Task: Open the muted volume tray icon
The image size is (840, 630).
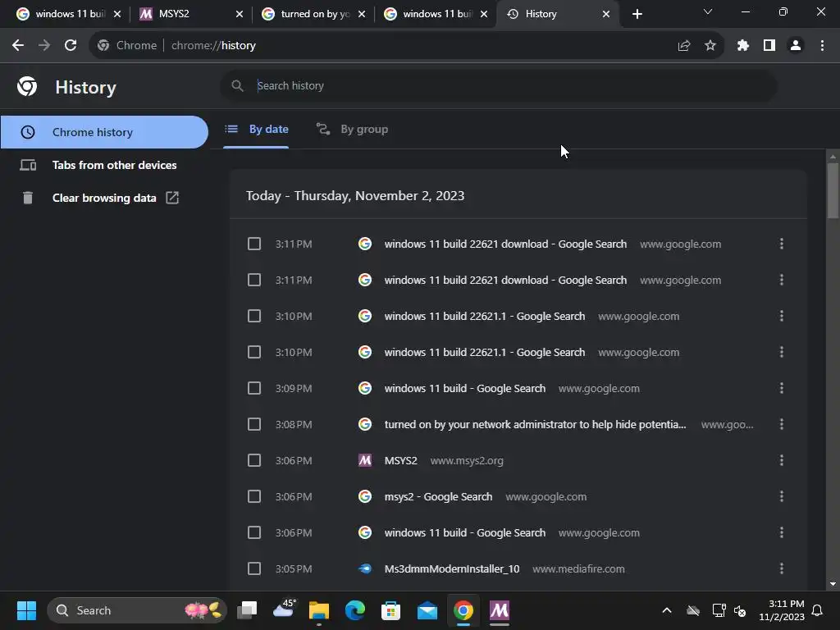Action: [740, 610]
